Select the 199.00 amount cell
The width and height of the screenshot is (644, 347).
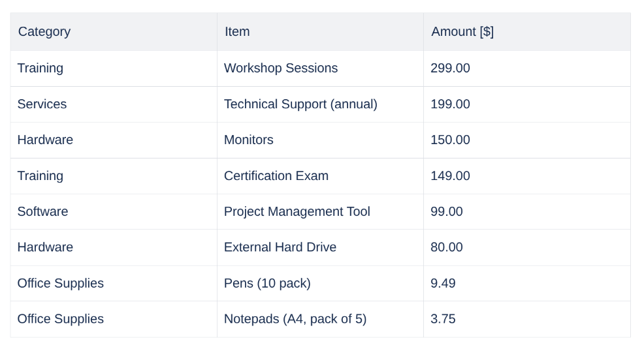point(450,104)
